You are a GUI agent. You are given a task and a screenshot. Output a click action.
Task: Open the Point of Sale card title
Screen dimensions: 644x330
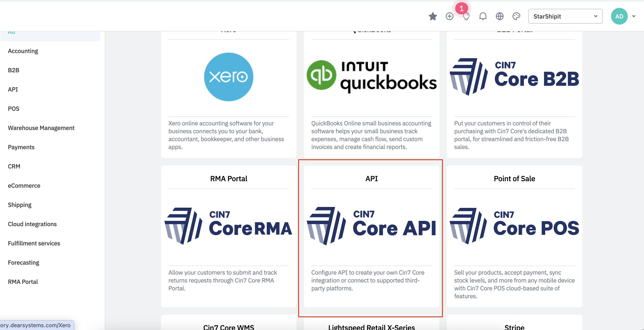[x=514, y=179]
